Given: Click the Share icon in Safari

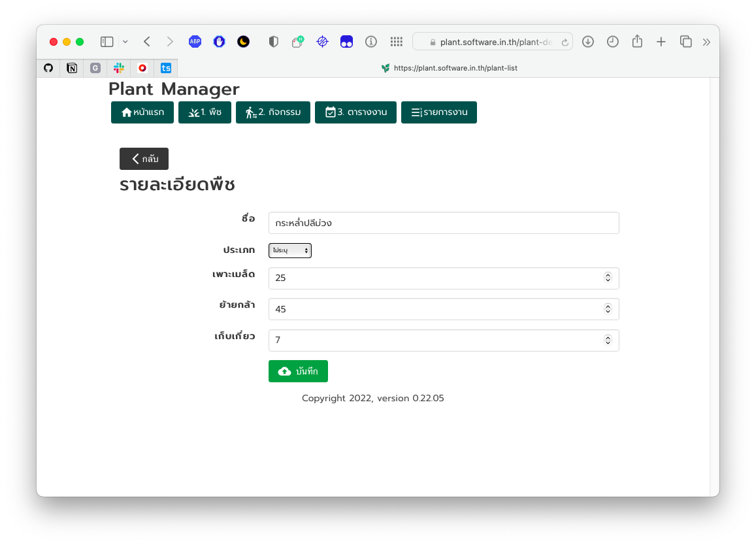Looking at the screenshot, I should (x=637, y=42).
